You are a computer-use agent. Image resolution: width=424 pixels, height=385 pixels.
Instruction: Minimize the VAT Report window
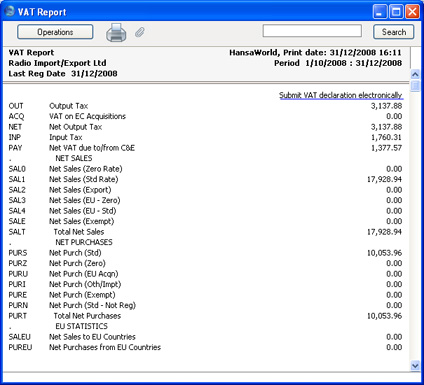380,12
